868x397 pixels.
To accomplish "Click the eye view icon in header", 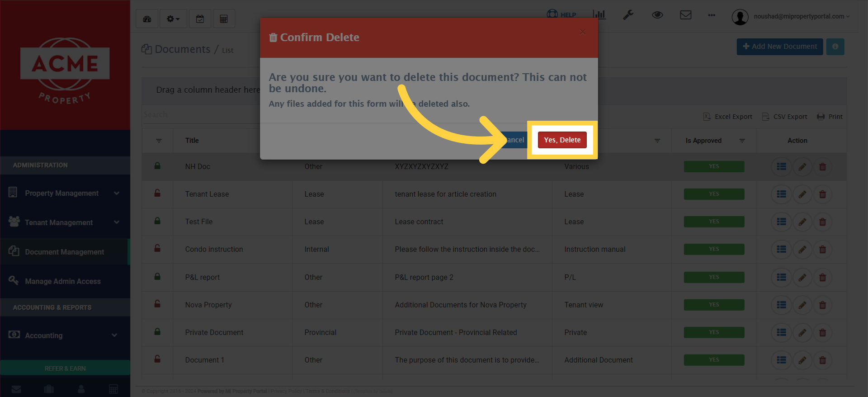I will pos(657,15).
